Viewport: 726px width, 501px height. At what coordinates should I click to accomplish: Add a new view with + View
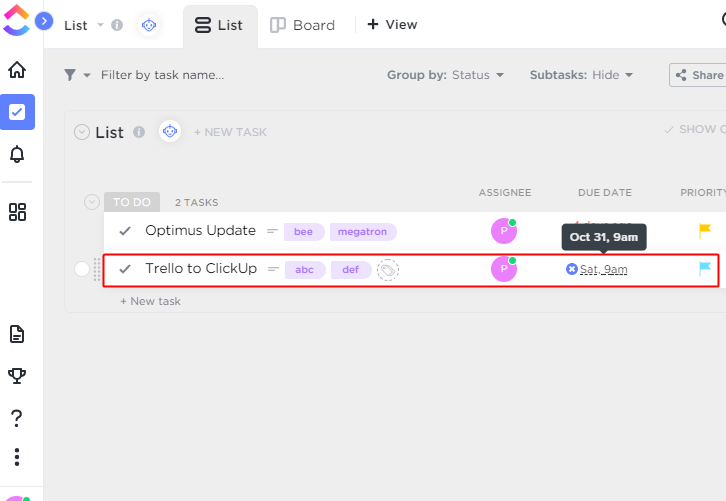pyautogui.click(x=392, y=25)
